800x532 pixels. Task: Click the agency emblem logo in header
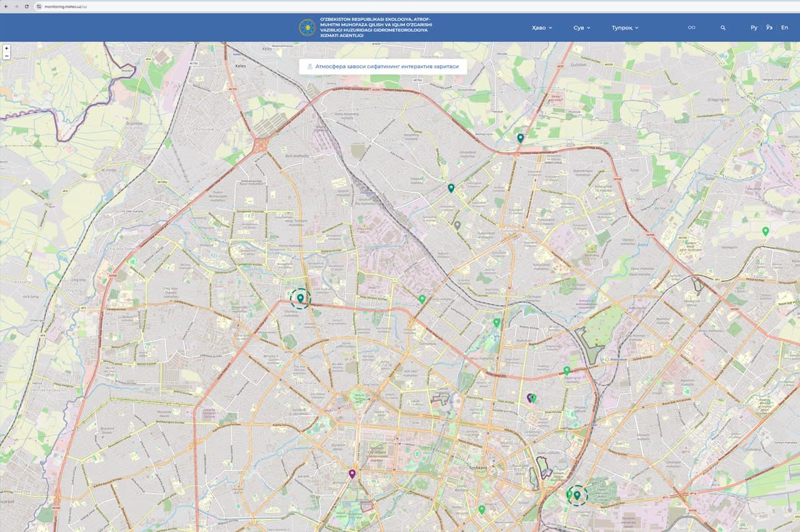click(307, 28)
